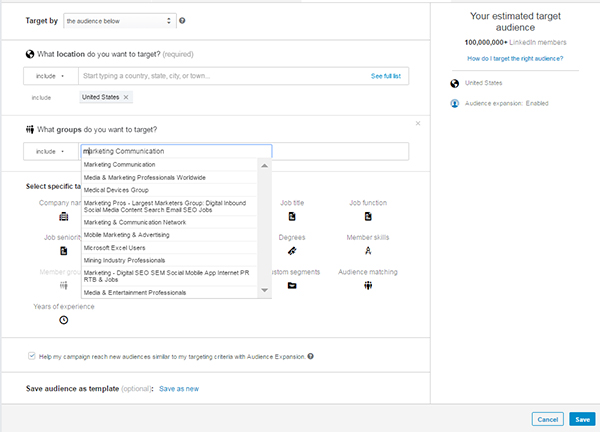Remove the United States location tag
The image size is (600, 432).
pos(126,97)
